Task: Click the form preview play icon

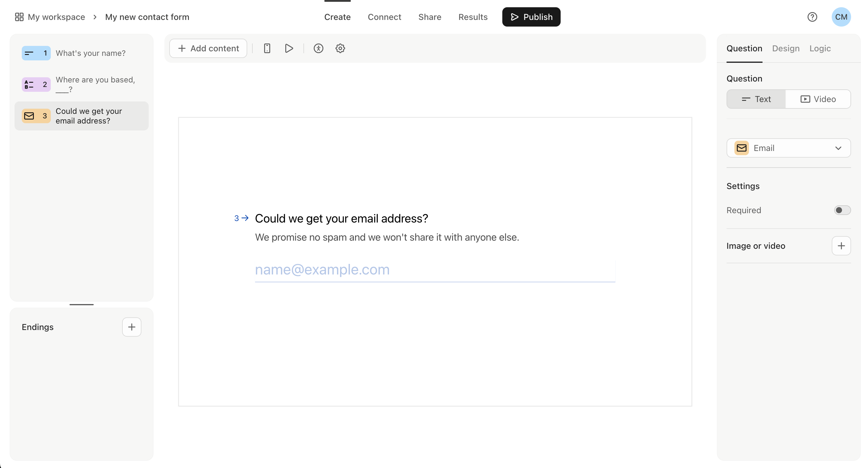Action: coord(289,48)
